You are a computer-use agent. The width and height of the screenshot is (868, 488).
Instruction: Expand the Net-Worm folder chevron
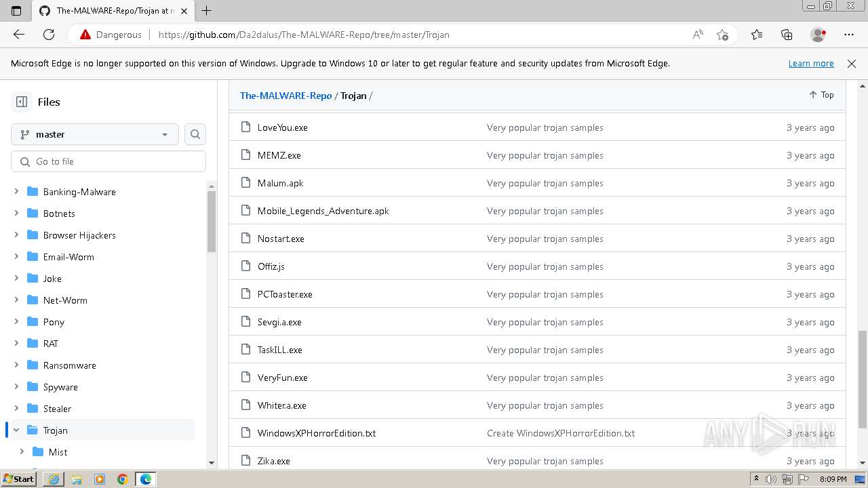16,300
